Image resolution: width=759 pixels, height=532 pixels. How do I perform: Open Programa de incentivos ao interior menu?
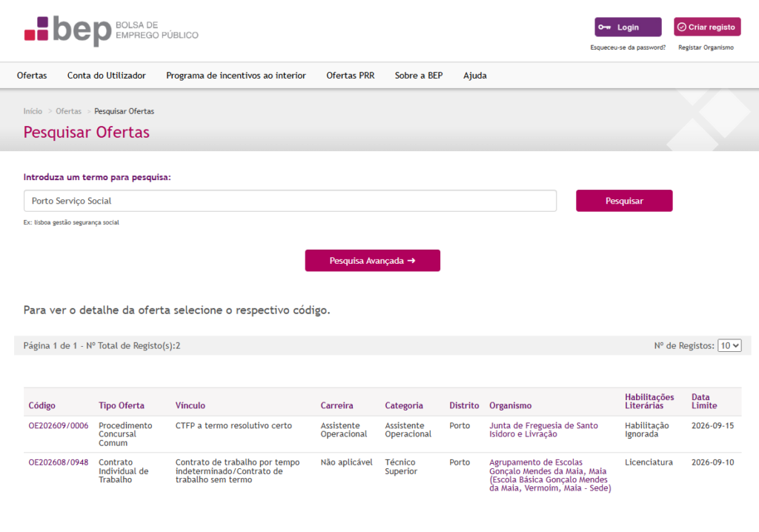coord(236,76)
